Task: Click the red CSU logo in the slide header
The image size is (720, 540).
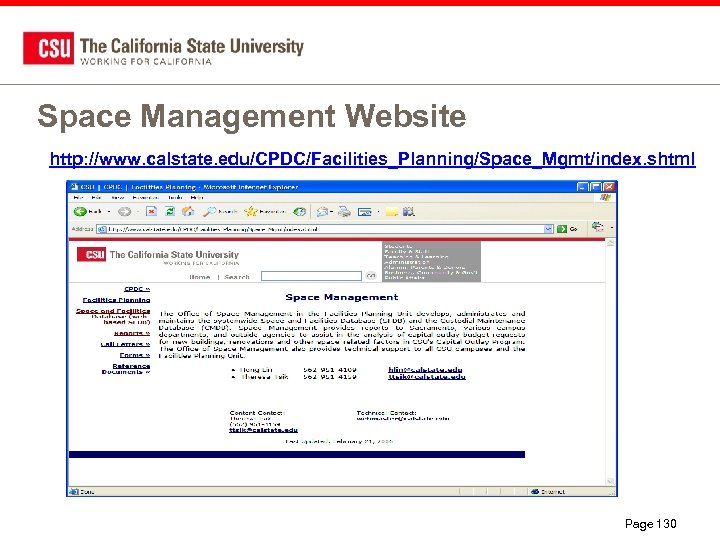Action: [48, 48]
